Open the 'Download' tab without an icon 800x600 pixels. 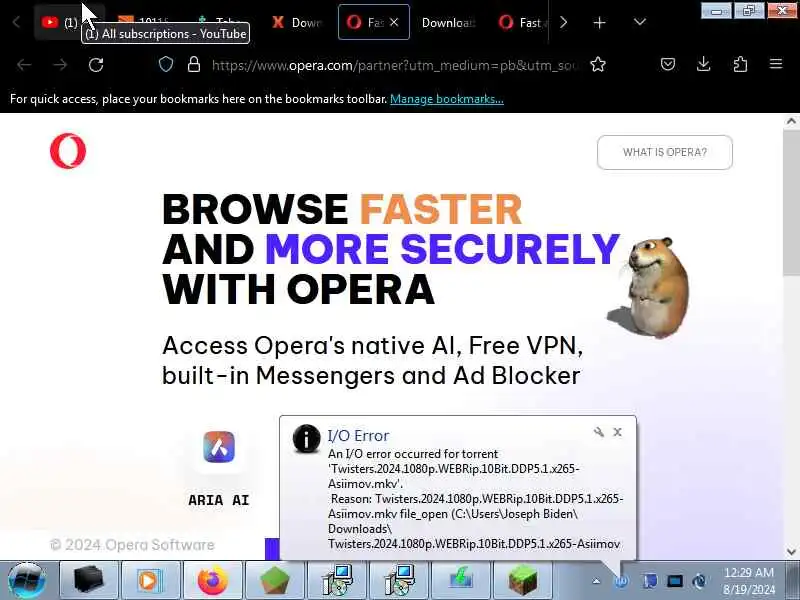pyautogui.click(x=448, y=22)
